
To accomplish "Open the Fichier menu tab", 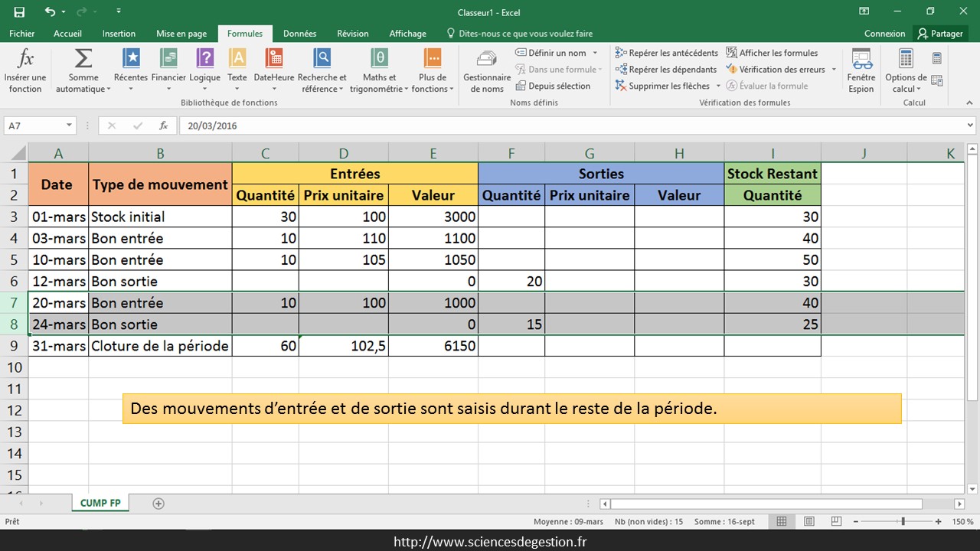I will pos(22,34).
